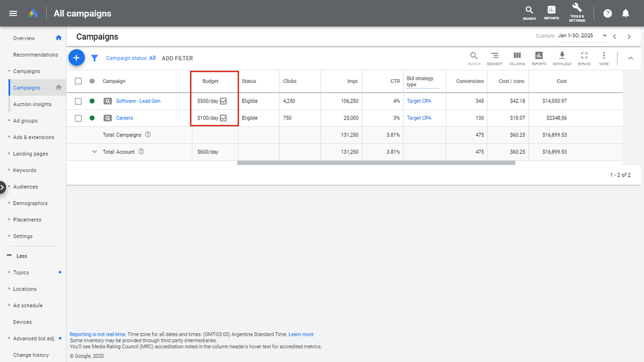Open the Segment tool in table toolbar
This screenshot has width=644, height=362.
click(494, 58)
